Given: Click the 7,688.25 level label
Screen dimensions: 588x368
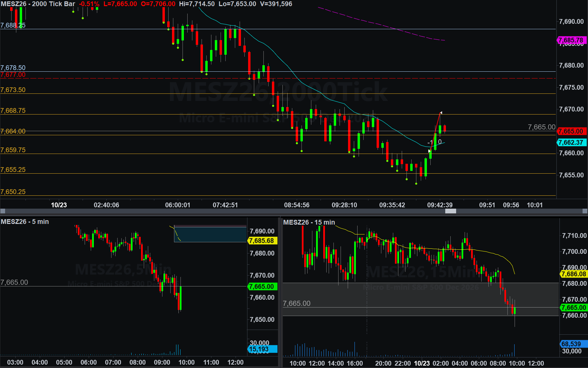Looking at the screenshot, I should pyautogui.click(x=13, y=25).
